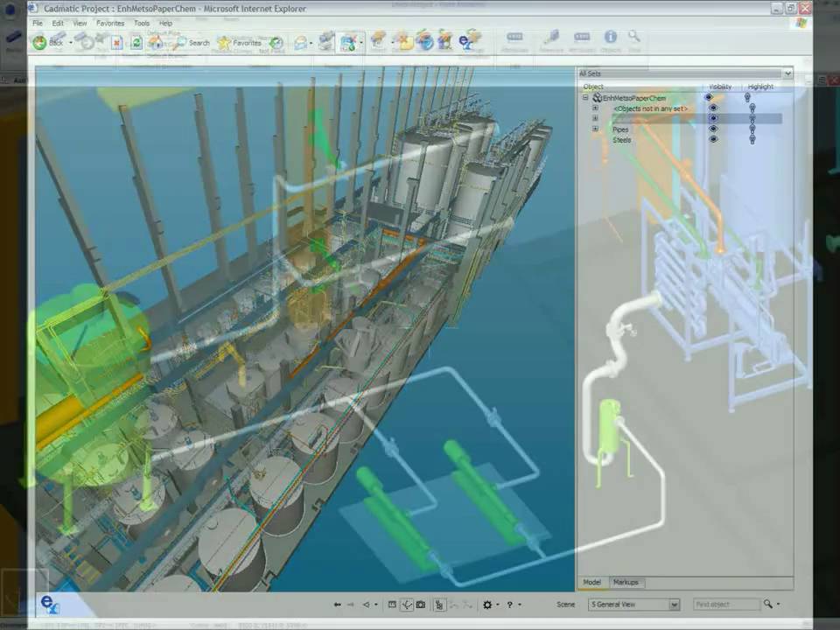Open the Favorites star button
This screenshot has height=630, width=840.
click(239, 43)
